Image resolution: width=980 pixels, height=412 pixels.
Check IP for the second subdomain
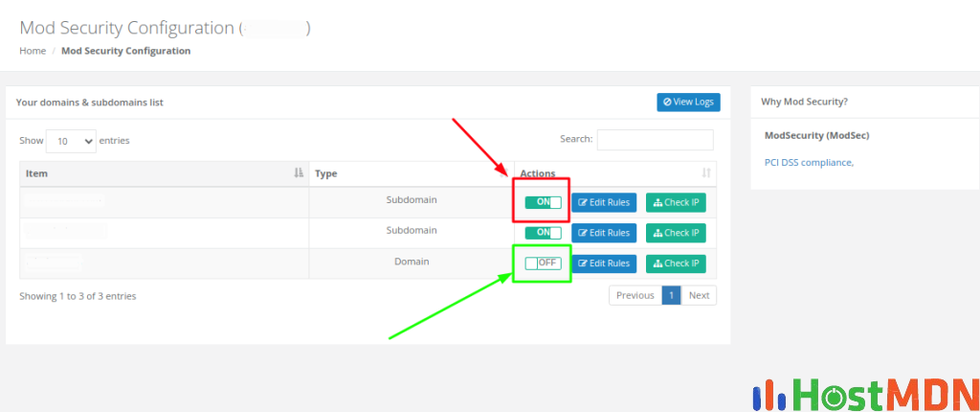[676, 233]
